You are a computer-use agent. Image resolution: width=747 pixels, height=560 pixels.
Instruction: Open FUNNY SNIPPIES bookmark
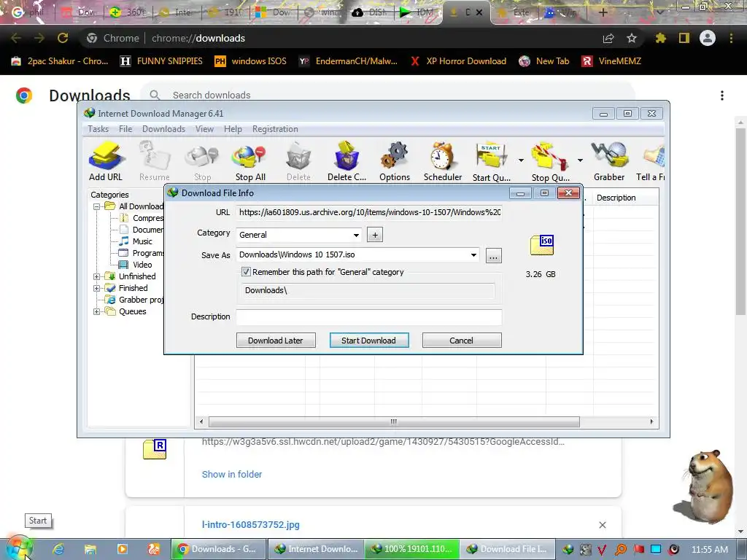point(161,61)
